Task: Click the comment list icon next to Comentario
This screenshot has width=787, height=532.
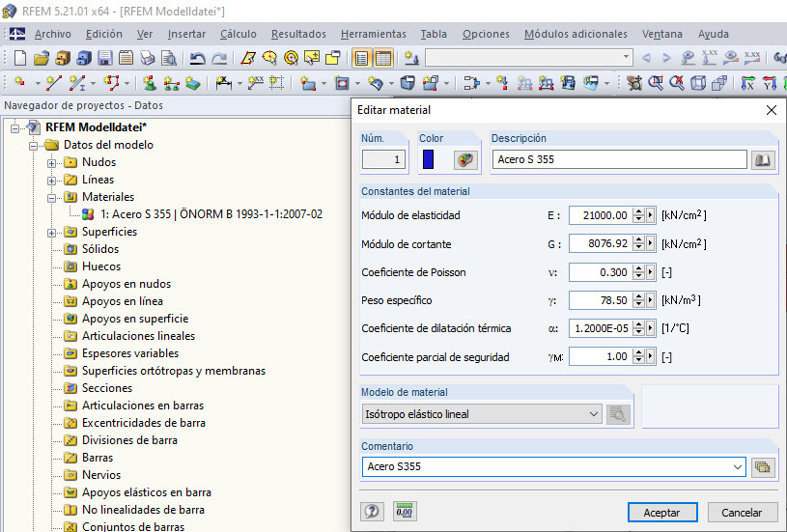Action: pos(763,467)
